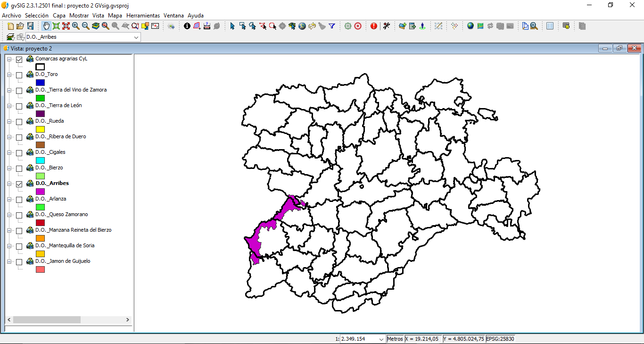
Task: Open the coordinates locator icon with X,Y
Action: coord(155,26)
